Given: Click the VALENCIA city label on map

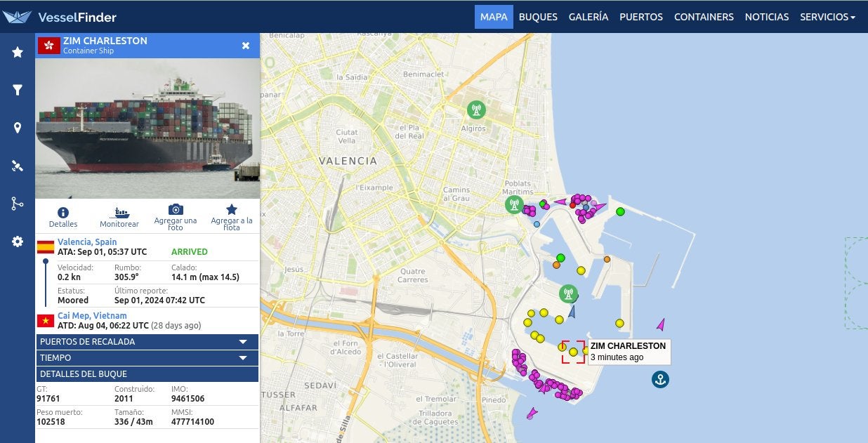Looking at the screenshot, I should [348, 161].
